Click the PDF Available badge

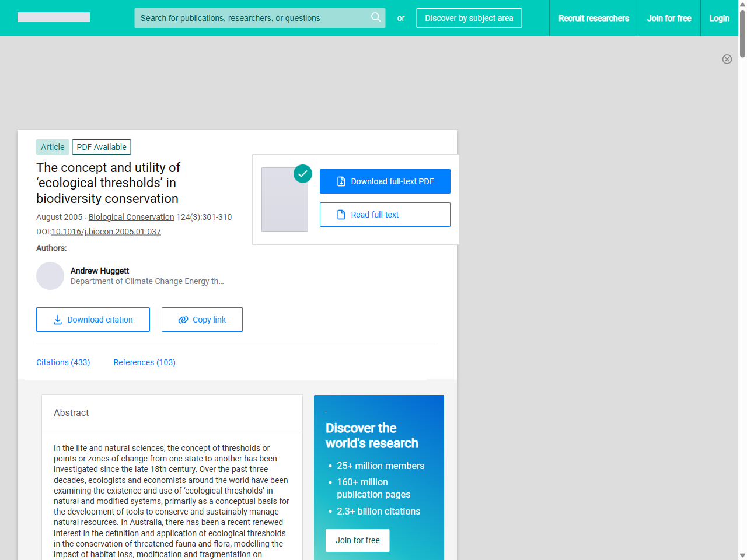pos(102,147)
